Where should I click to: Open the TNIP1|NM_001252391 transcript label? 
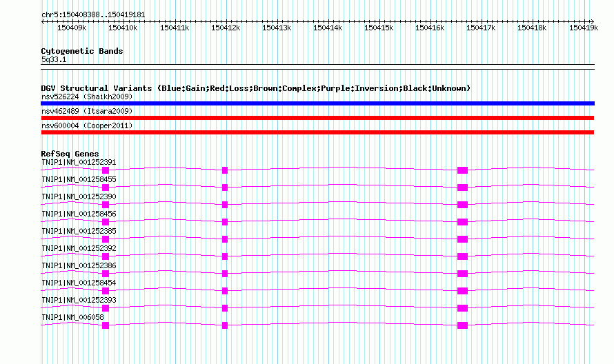coord(79,162)
